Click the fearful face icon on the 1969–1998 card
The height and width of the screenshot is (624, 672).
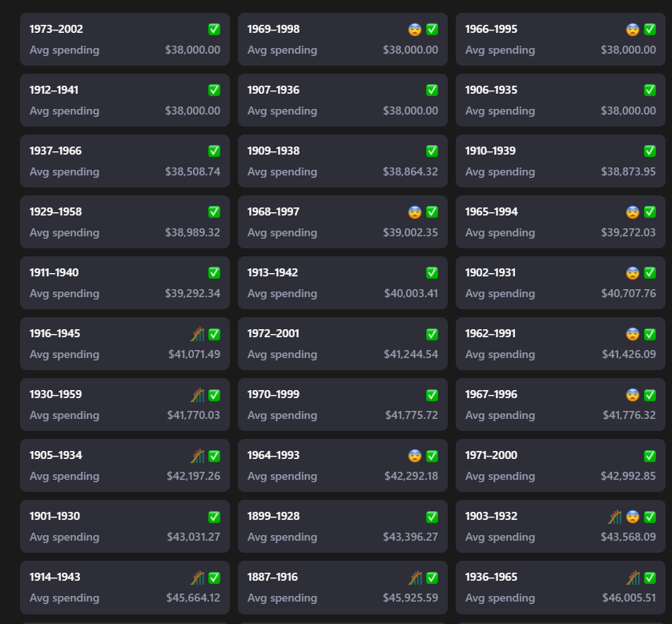click(x=414, y=30)
